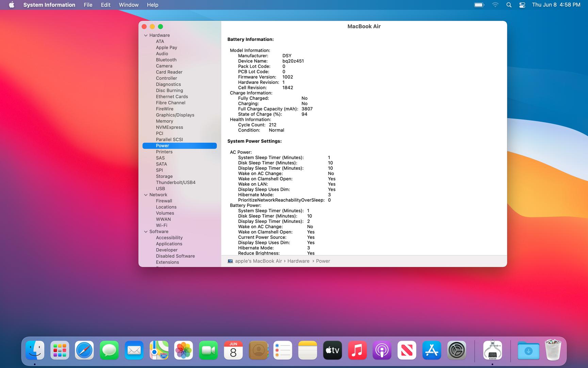Open the Help menu

point(152,5)
